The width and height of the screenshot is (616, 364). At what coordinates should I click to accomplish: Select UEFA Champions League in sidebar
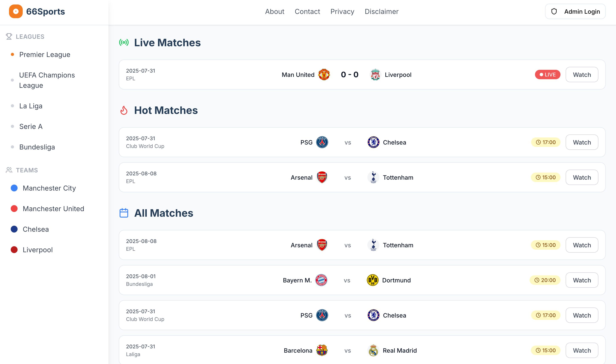click(47, 80)
